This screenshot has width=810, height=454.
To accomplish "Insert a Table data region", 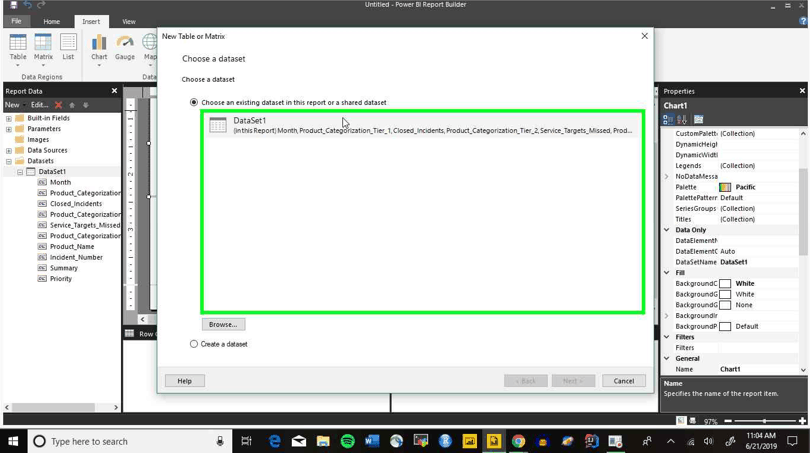I will pos(18,49).
